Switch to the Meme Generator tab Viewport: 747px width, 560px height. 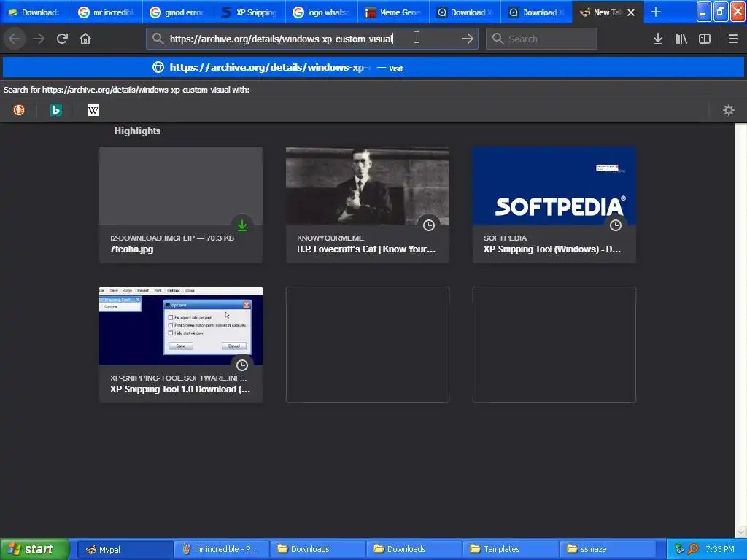tap(393, 12)
